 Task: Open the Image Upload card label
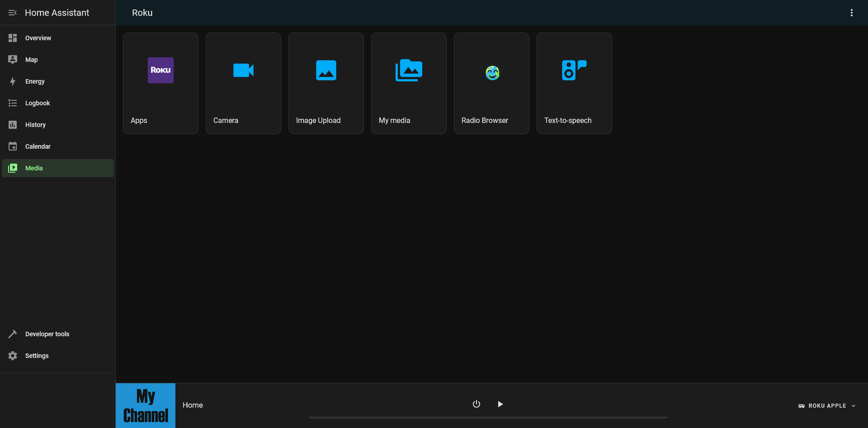click(318, 120)
